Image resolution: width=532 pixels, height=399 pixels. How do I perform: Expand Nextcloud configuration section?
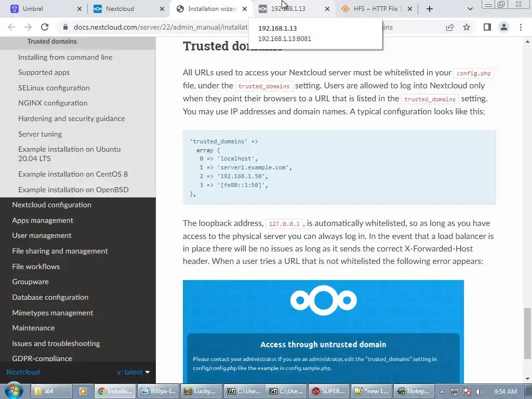51,205
